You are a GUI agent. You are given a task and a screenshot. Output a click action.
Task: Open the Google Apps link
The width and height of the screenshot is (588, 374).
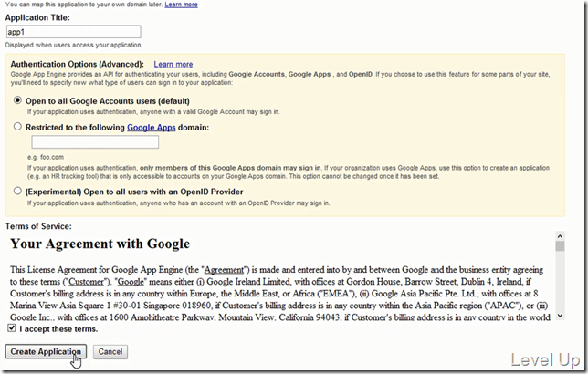tap(152, 128)
